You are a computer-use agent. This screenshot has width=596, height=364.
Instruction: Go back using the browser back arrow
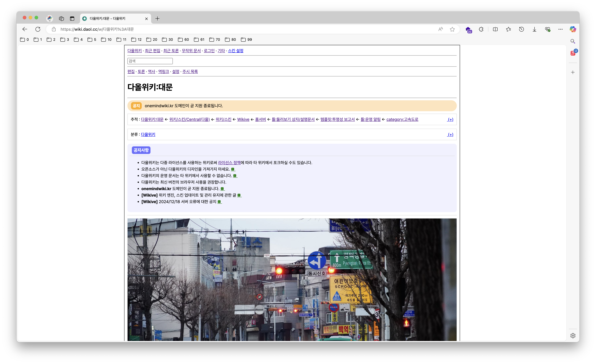25,29
